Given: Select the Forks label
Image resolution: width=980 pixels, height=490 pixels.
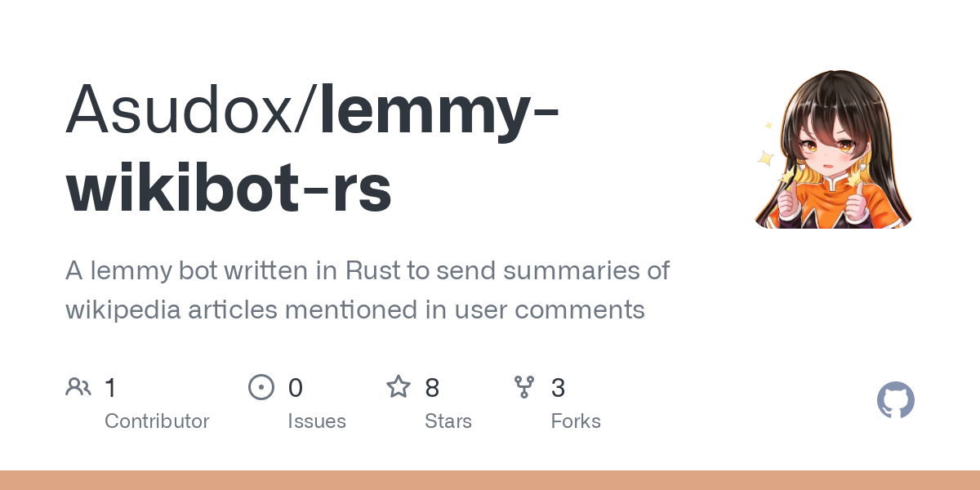Looking at the screenshot, I should point(576,421).
